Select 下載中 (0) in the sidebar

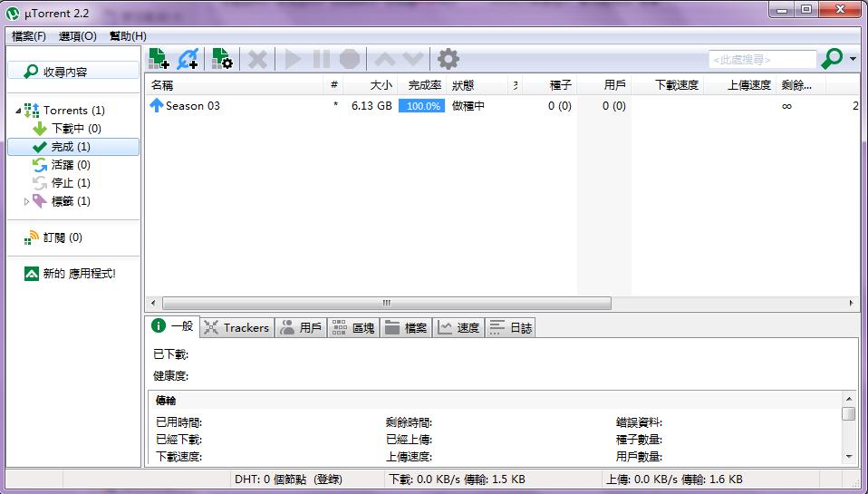[x=75, y=129]
